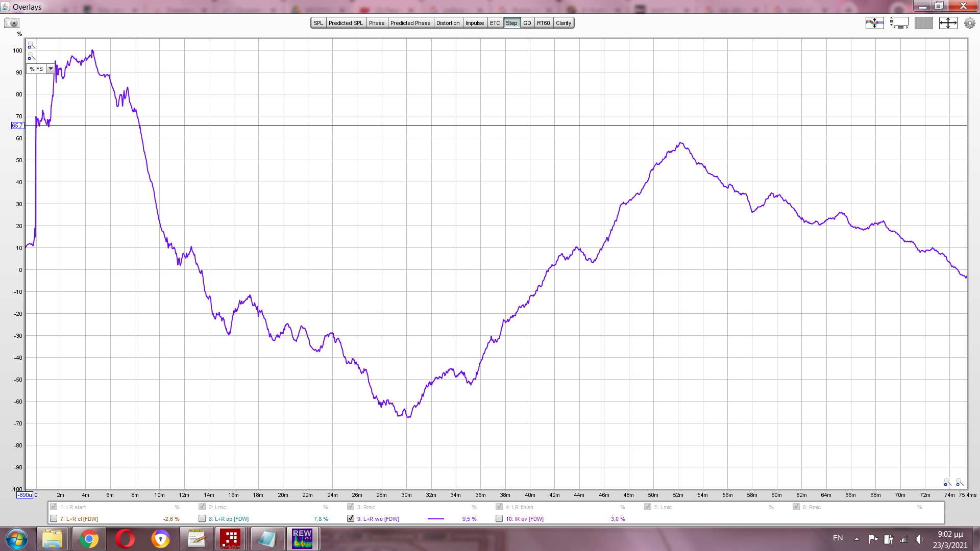
Task: Zoom in vertical axis magnifier
Action: [x=31, y=45]
